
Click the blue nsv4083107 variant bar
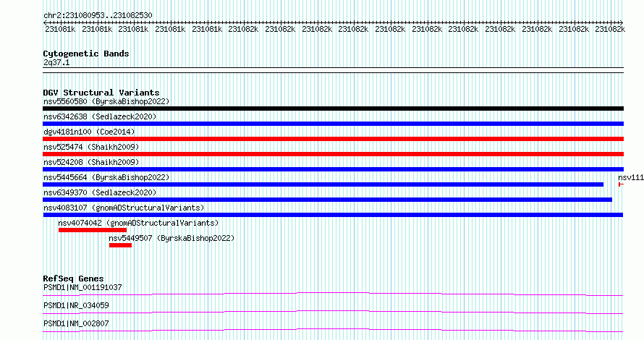point(333,215)
